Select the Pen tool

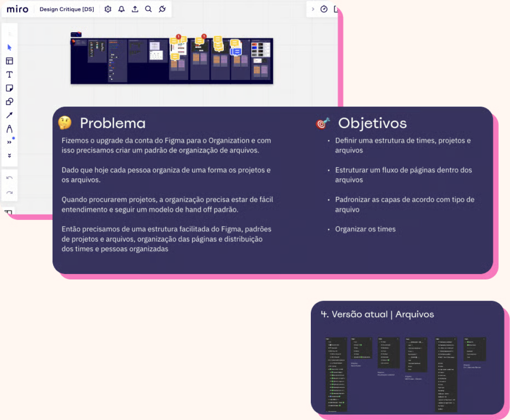10,129
